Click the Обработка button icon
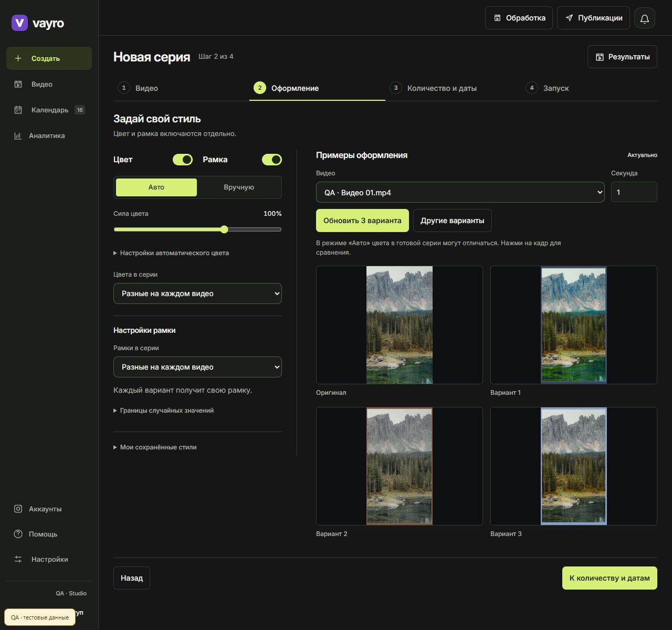The height and width of the screenshot is (630, 672). [497, 18]
